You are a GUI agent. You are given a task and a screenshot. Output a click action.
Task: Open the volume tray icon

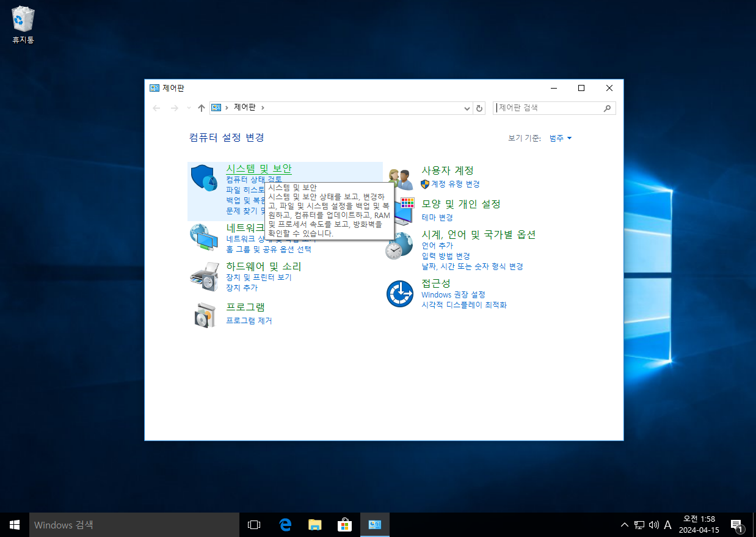point(654,525)
